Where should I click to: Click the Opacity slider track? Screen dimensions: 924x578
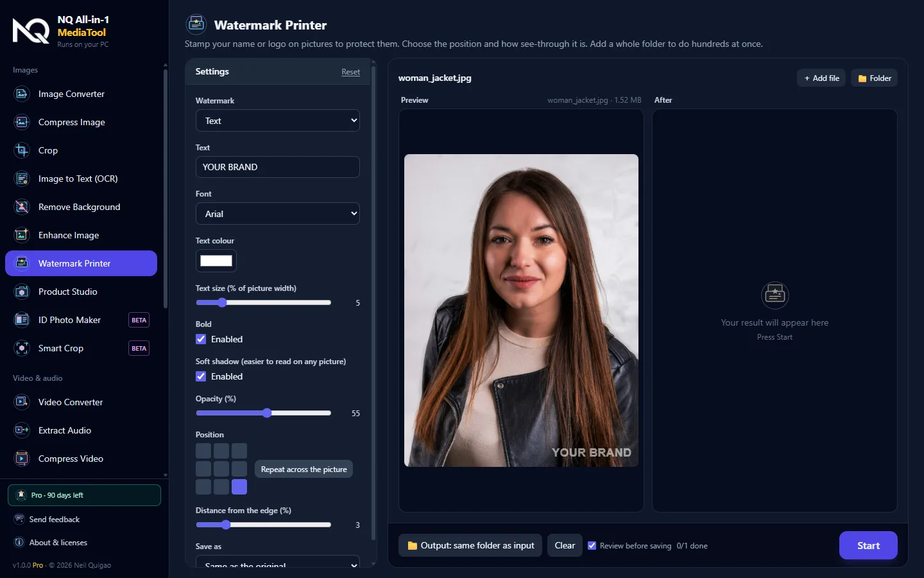click(263, 413)
